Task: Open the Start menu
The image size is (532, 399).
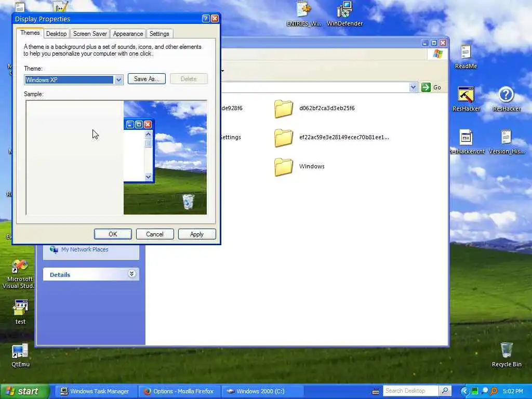Action: tap(24, 391)
